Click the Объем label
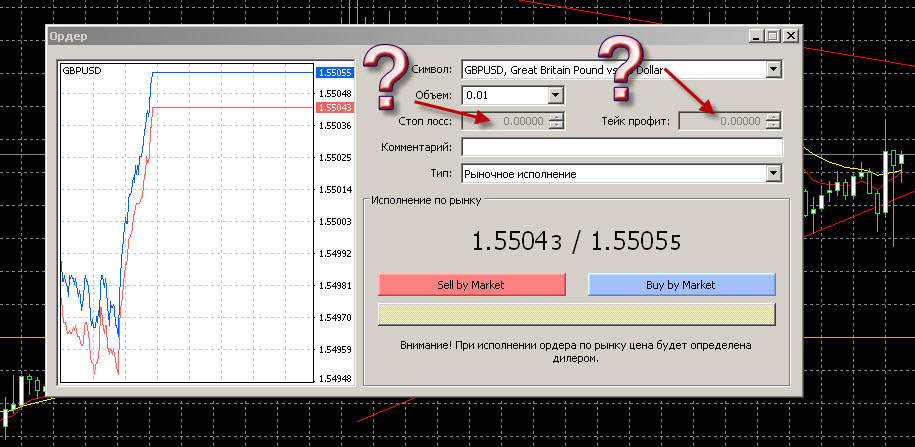The image size is (915, 447). tap(434, 95)
